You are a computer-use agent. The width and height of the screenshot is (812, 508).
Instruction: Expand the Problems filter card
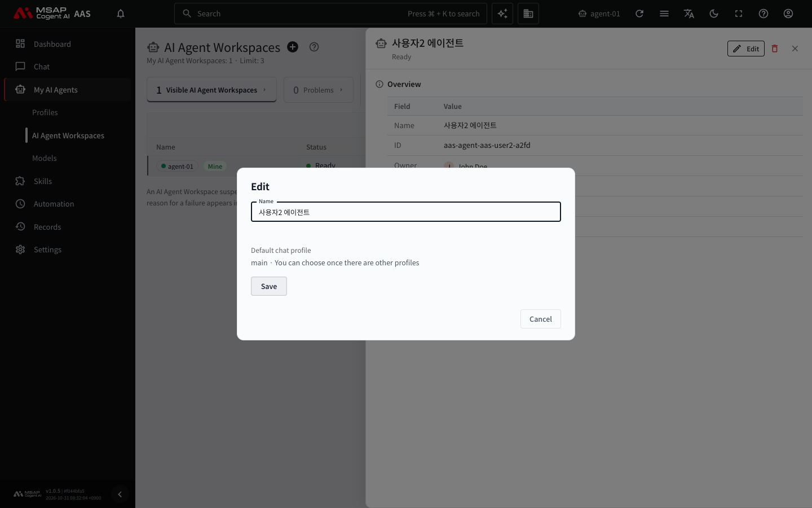pyautogui.click(x=319, y=90)
